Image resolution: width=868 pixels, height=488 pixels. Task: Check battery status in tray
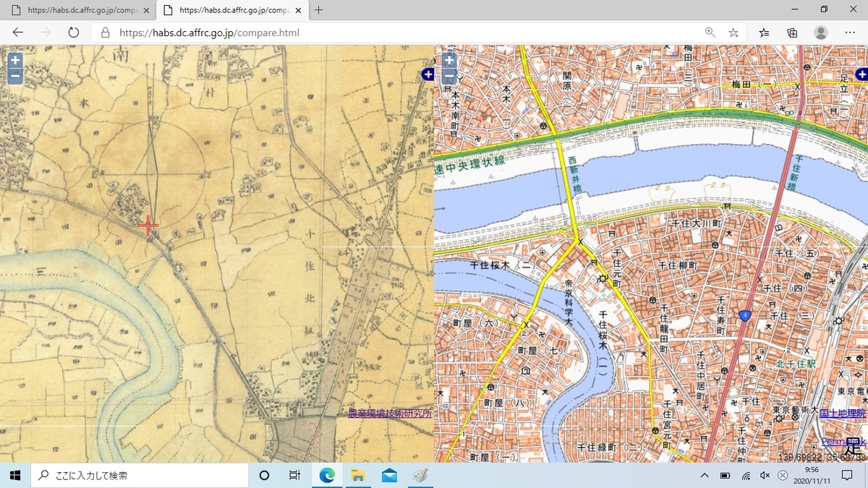tap(726, 475)
